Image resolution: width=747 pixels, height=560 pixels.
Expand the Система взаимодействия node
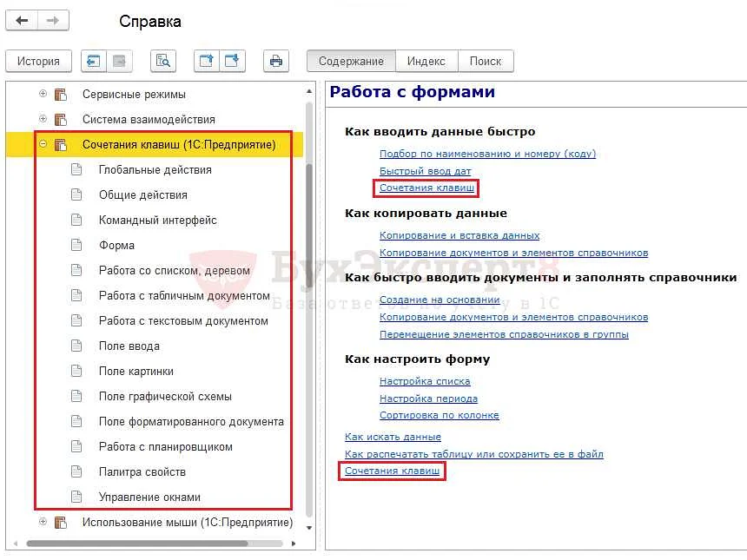tap(43, 119)
